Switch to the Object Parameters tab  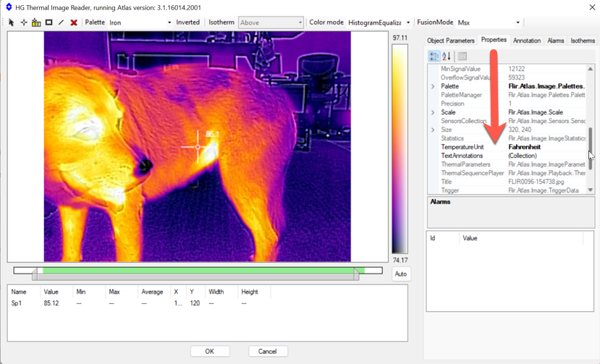[x=451, y=41]
